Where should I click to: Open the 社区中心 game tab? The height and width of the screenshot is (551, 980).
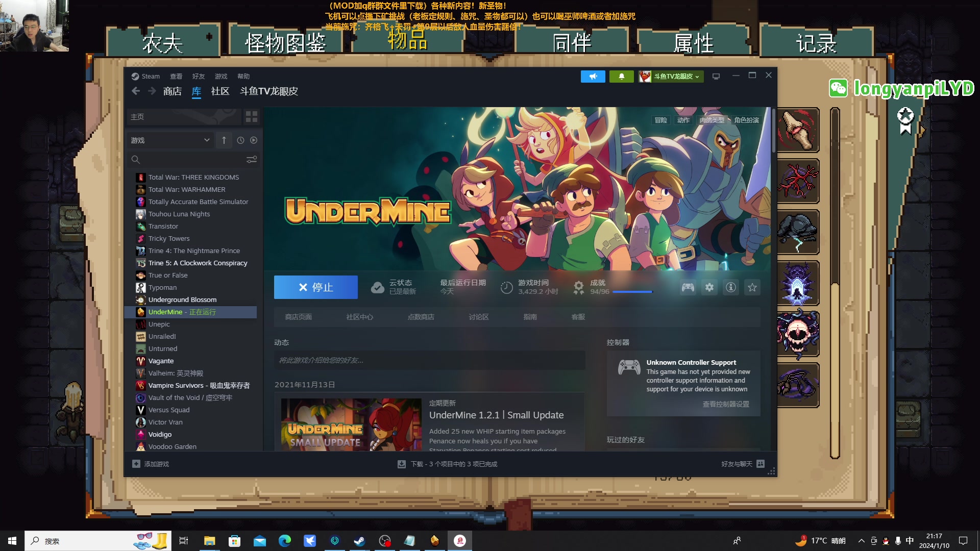pyautogui.click(x=359, y=317)
